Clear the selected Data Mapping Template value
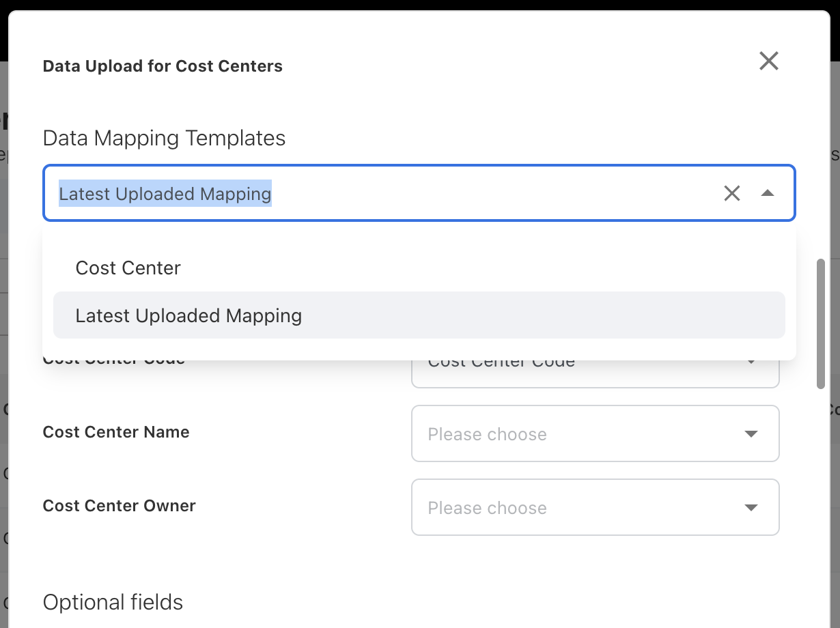The width and height of the screenshot is (840, 628). 731,194
